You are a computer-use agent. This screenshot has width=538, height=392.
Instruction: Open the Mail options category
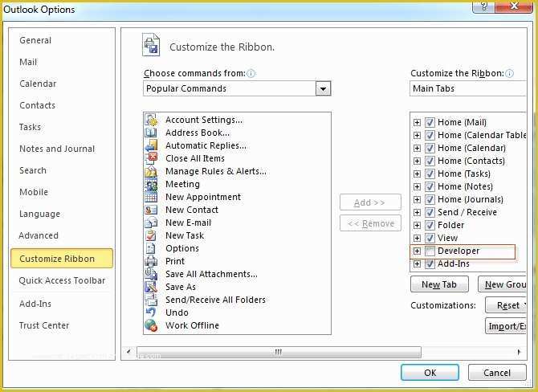point(28,62)
